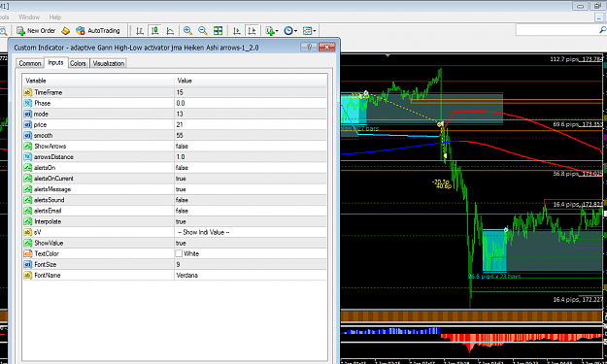This screenshot has height=364, width=607.
Task: Open the Visualization tab
Action: click(109, 63)
